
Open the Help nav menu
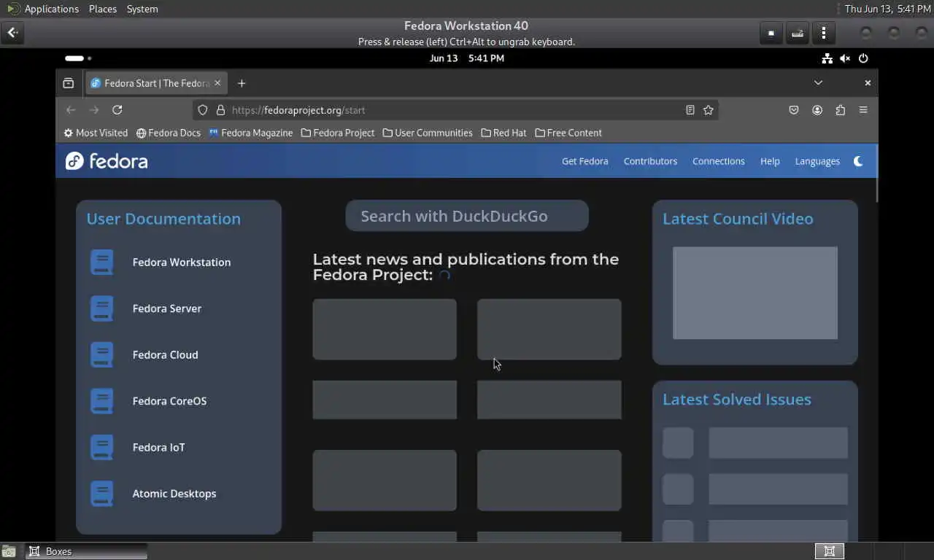[x=770, y=161]
